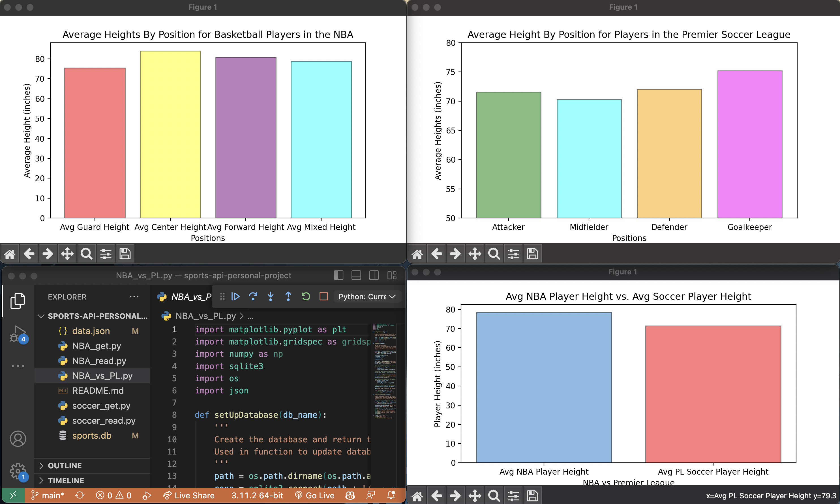Viewport: 840px width, 504px height.
Task: Open Explorer more actions ellipsis
Action: click(x=134, y=296)
